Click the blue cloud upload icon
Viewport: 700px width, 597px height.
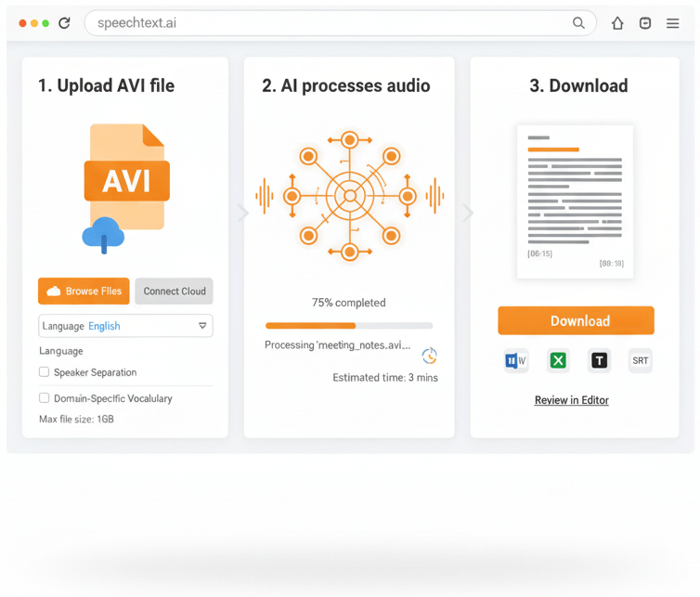[103, 235]
